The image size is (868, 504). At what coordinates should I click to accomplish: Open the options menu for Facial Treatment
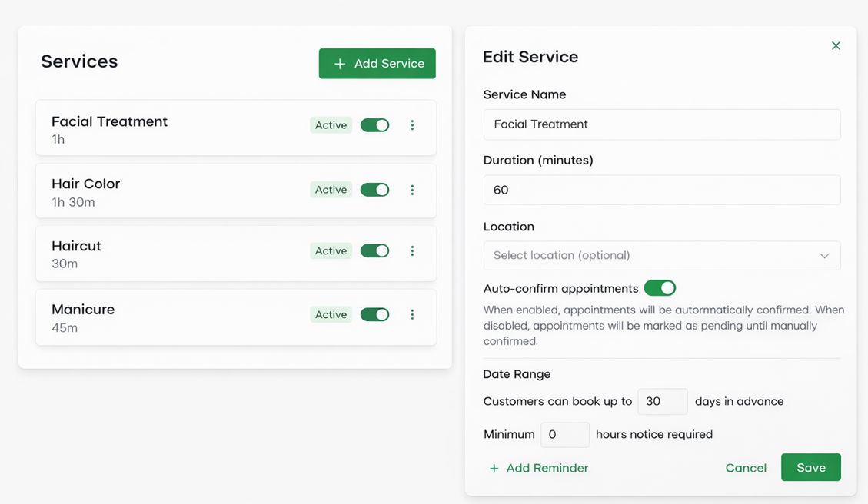pyautogui.click(x=413, y=125)
